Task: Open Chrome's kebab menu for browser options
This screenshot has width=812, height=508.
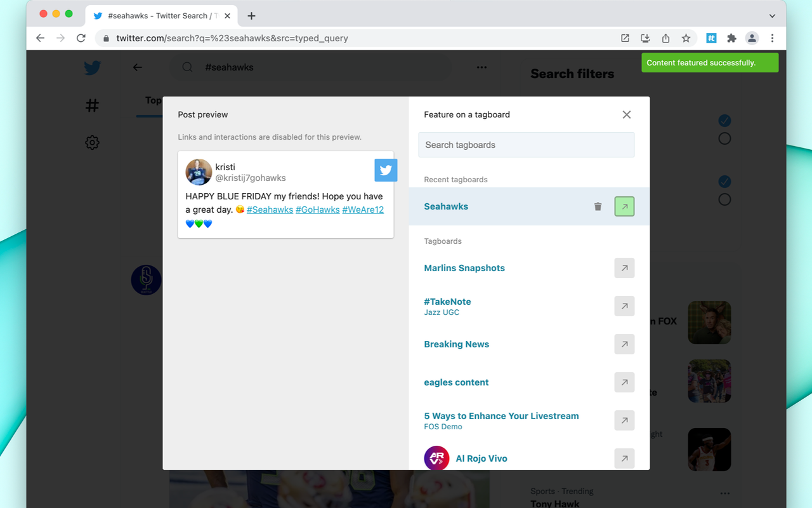Action: pyautogui.click(x=773, y=38)
